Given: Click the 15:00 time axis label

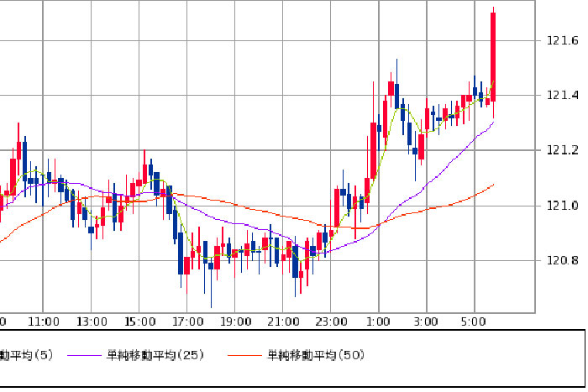Looking at the screenshot, I should [x=139, y=321].
